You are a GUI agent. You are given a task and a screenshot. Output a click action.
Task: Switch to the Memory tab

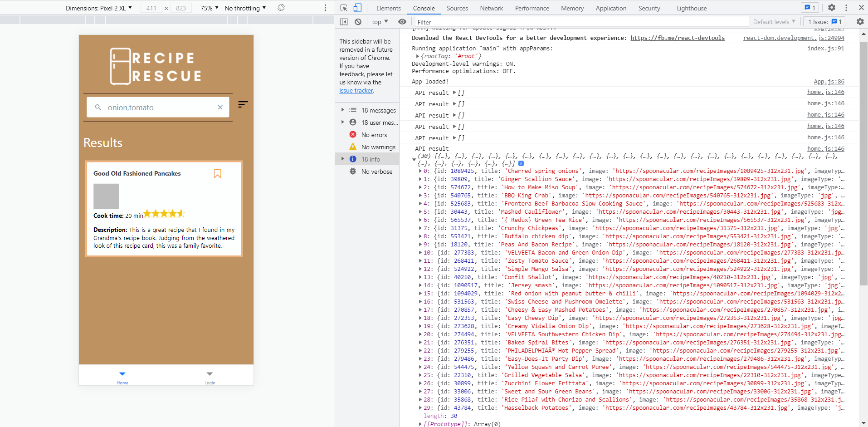[x=572, y=8]
